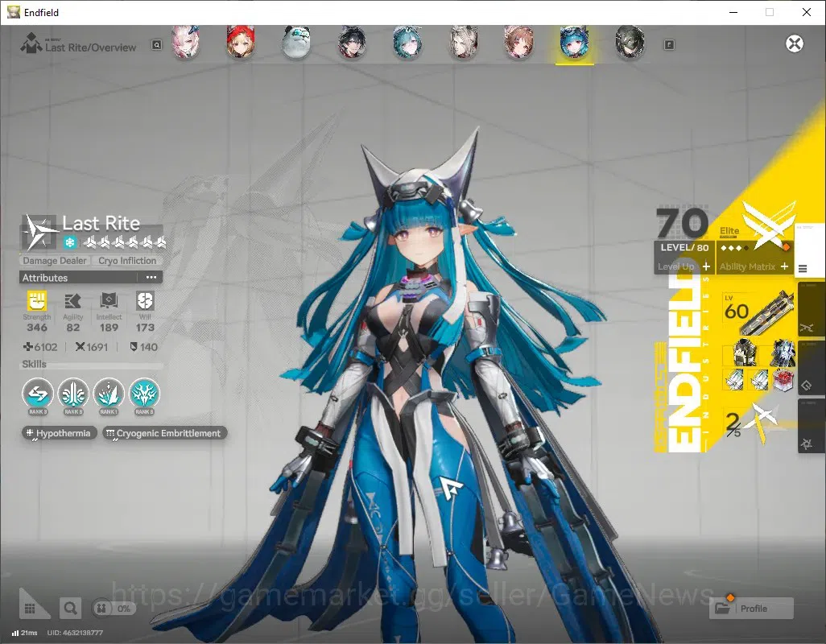Image resolution: width=826 pixels, height=644 pixels.
Task: Open the red cube item slot
Action: tap(783, 379)
